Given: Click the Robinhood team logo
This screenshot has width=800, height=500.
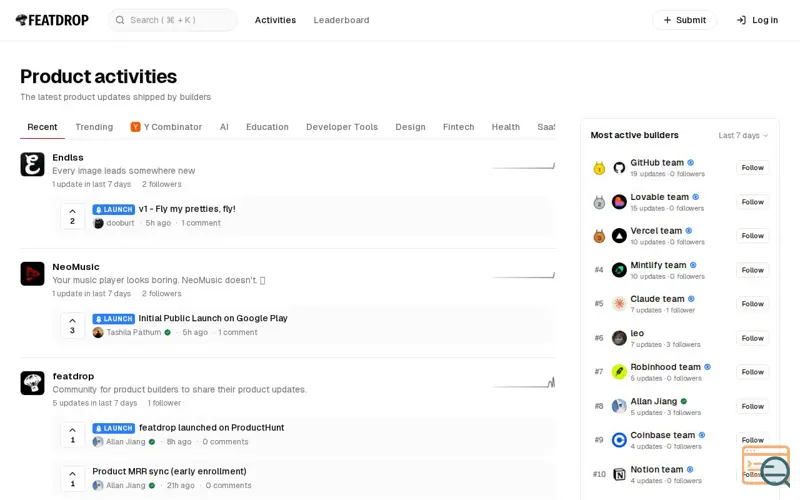Looking at the screenshot, I should pos(619,372).
